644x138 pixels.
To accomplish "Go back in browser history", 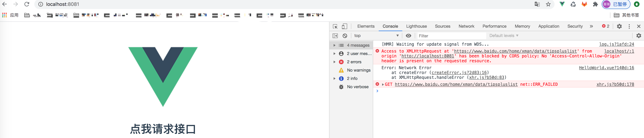I will (5, 4).
